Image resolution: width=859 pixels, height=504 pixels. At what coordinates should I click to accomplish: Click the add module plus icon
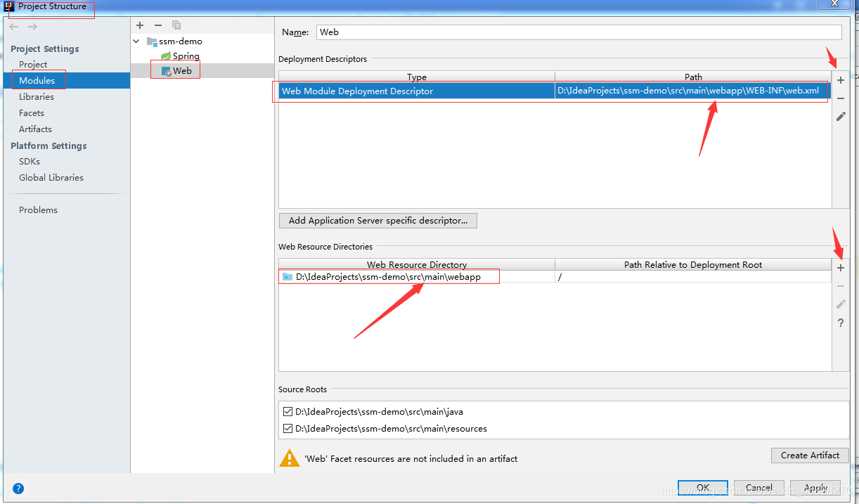coord(139,25)
